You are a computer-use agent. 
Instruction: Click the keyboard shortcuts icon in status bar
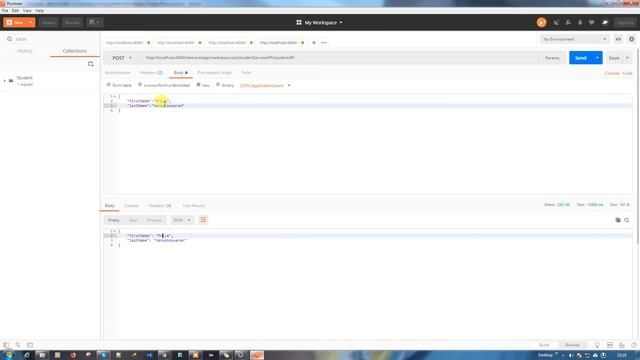point(622,345)
